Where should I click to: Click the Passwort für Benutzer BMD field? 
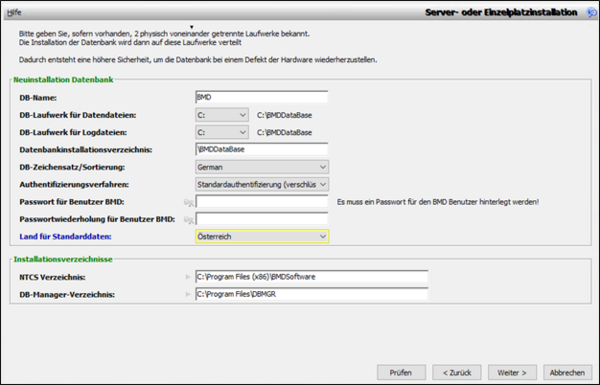point(262,201)
